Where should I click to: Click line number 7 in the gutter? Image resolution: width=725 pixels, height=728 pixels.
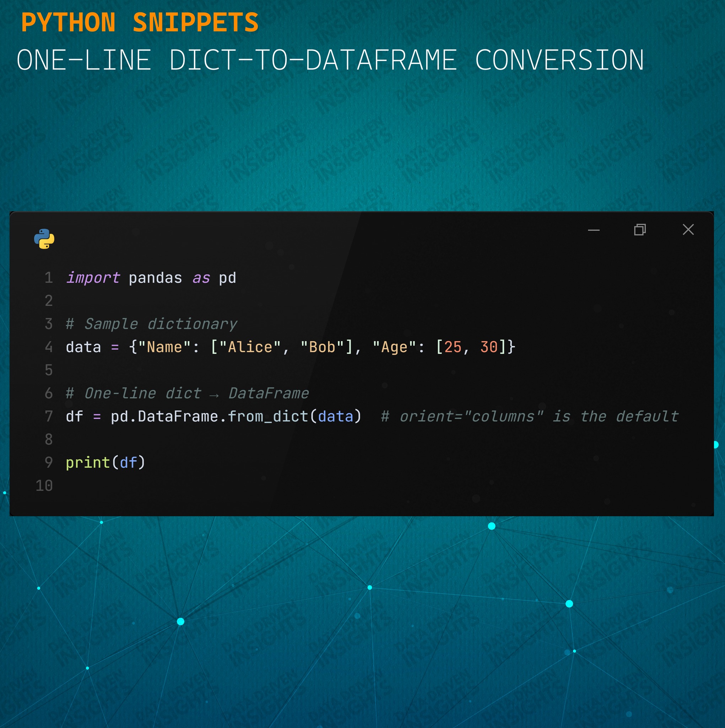pyautogui.click(x=49, y=416)
